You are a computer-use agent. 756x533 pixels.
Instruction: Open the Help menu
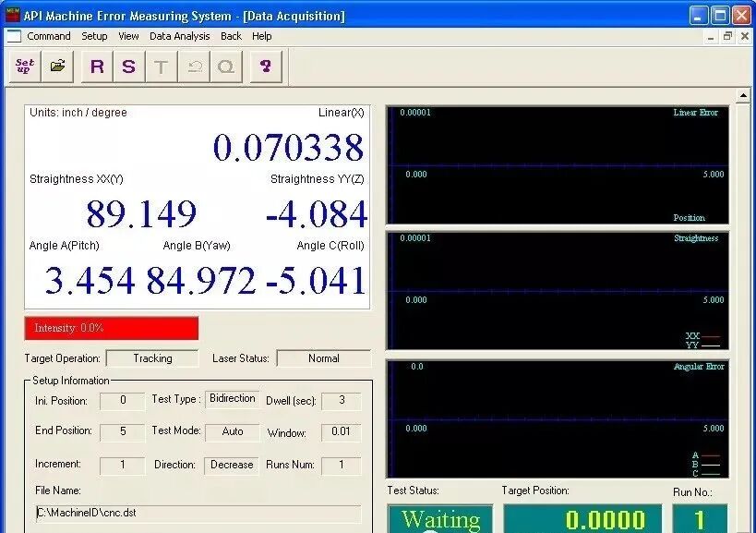262,36
